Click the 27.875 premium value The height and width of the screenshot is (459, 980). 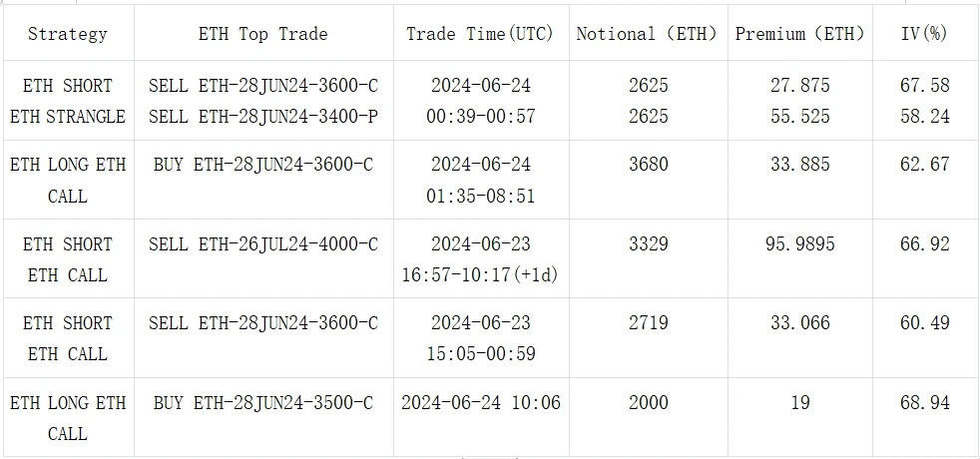click(799, 85)
